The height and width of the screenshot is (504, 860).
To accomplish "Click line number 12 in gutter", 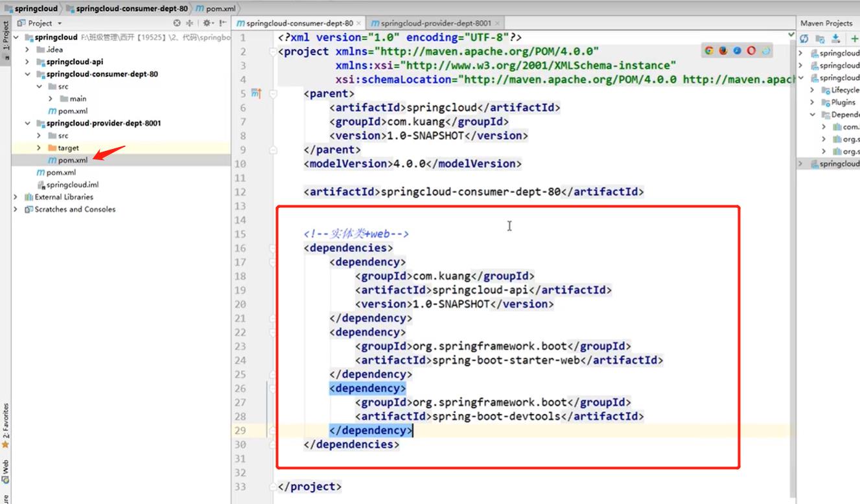I will 240,192.
